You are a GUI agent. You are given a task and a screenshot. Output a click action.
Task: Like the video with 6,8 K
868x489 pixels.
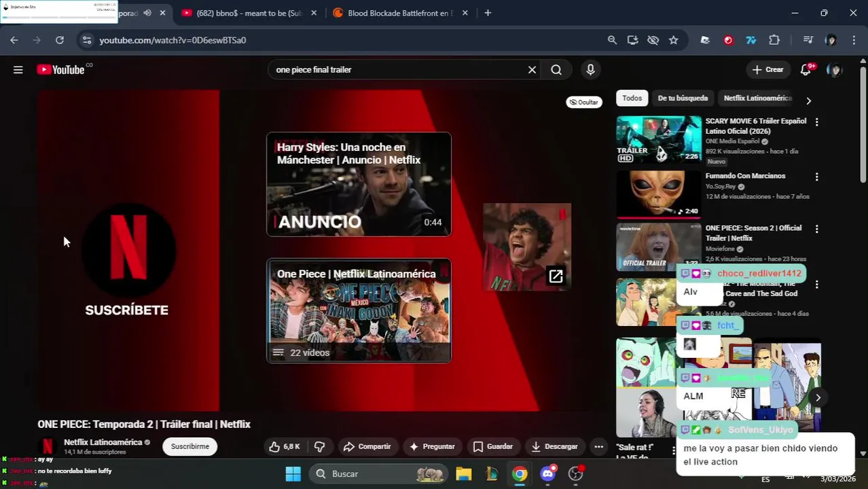coord(285,446)
